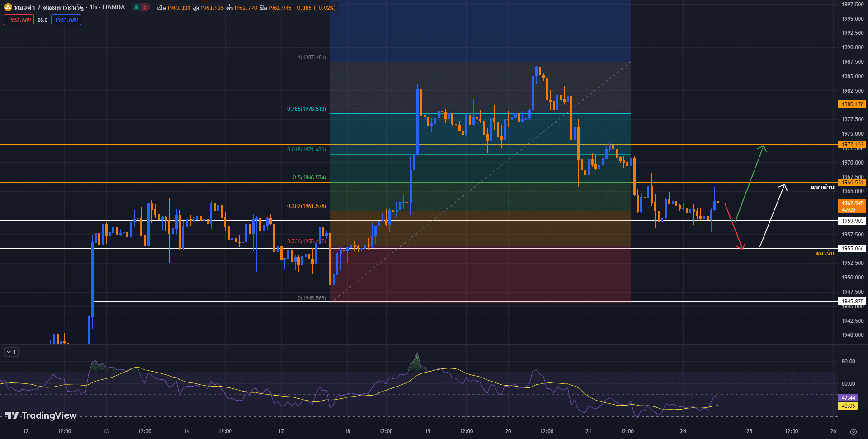Select the 1973.153 horizontal line price label

(852, 145)
